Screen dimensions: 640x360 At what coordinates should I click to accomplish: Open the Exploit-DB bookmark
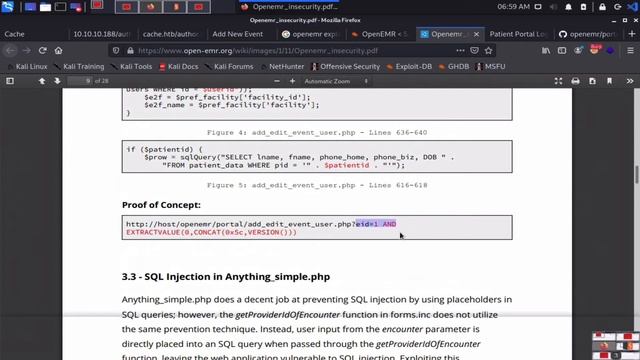tap(409, 67)
